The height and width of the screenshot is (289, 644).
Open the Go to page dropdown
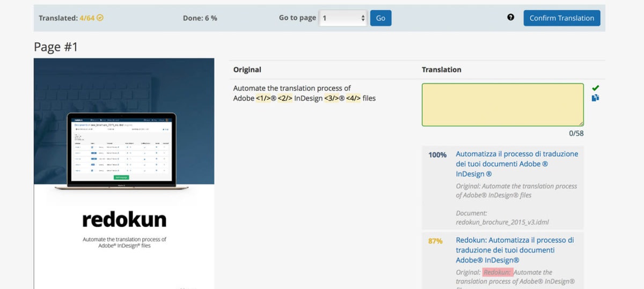click(343, 18)
